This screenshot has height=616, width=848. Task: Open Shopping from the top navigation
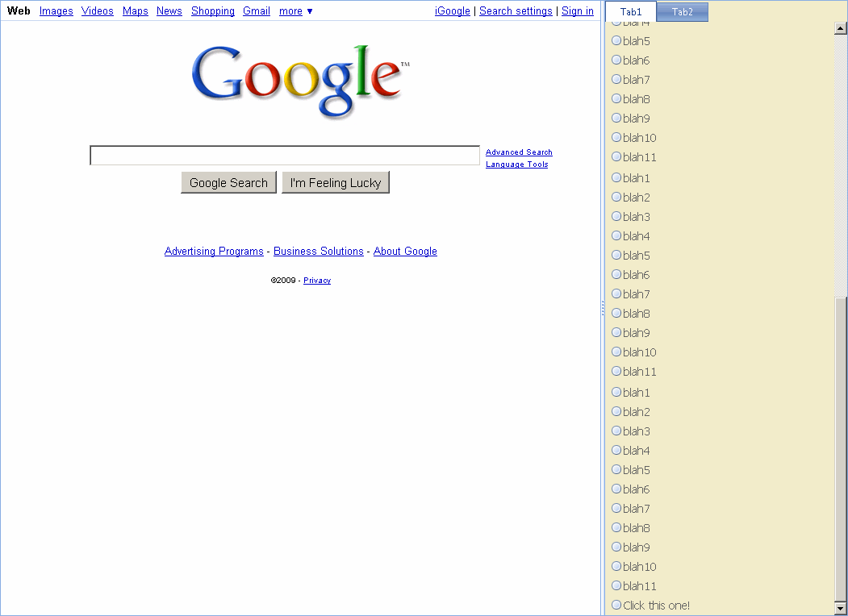coord(212,10)
